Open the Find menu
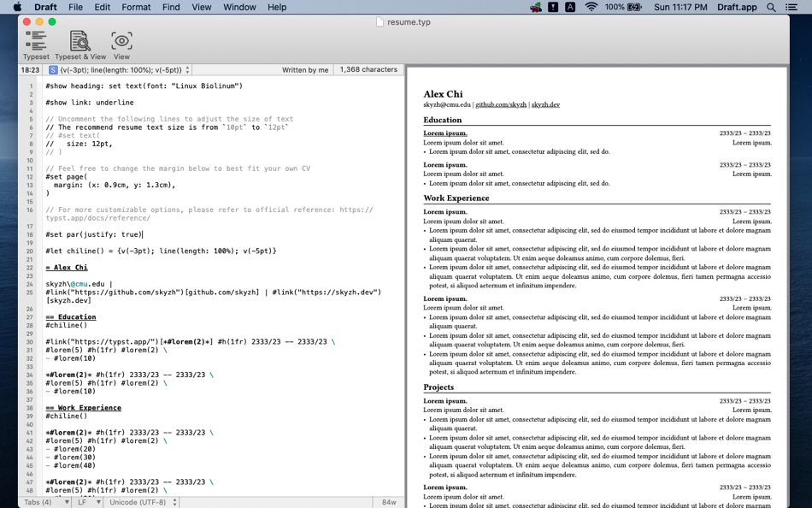812x508 pixels. click(x=171, y=7)
